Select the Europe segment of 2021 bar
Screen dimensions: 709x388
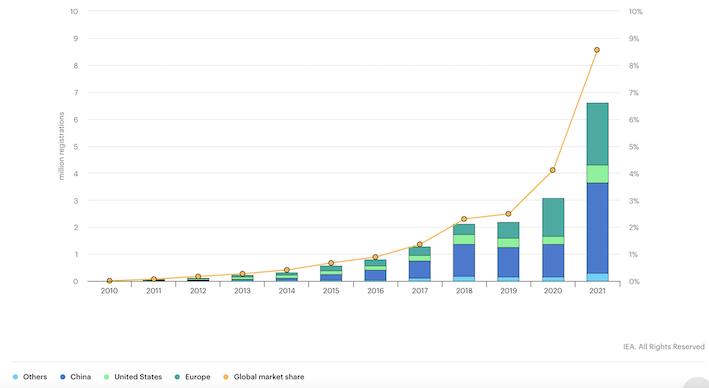tap(597, 134)
